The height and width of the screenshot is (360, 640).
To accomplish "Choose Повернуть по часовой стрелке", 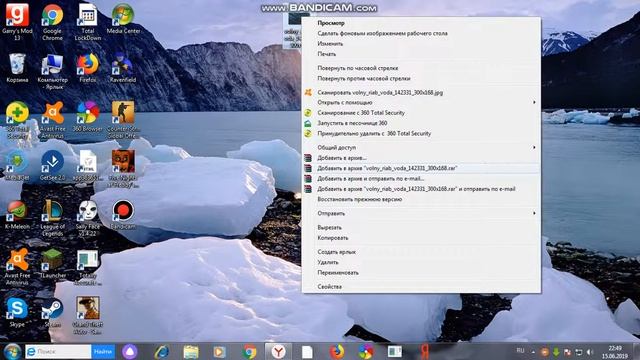I will tap(421, 68).
